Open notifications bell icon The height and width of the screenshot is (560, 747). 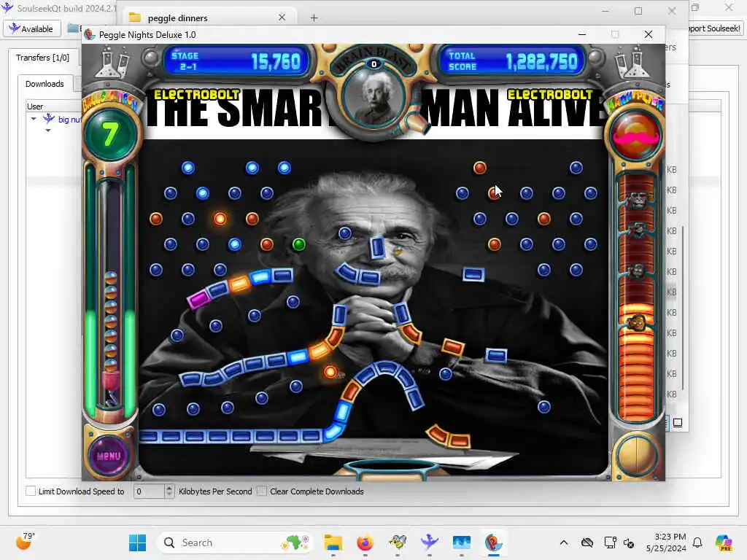coord(697,542)
